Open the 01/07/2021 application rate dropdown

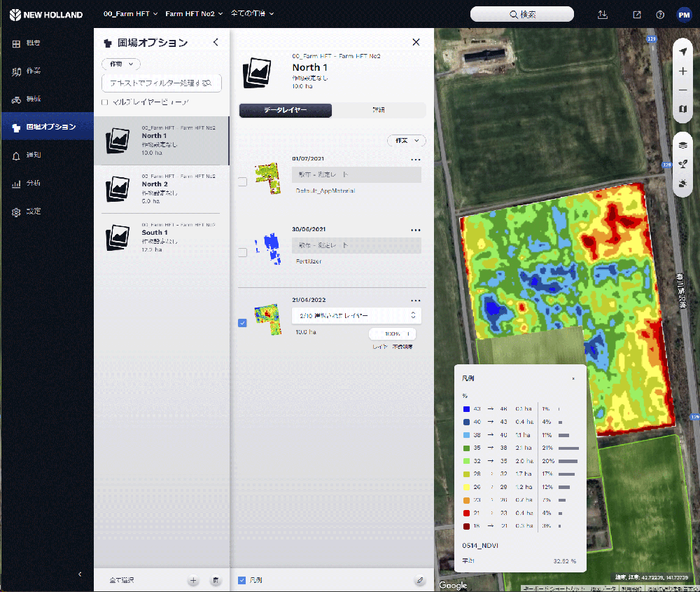(x=356, y=174)
